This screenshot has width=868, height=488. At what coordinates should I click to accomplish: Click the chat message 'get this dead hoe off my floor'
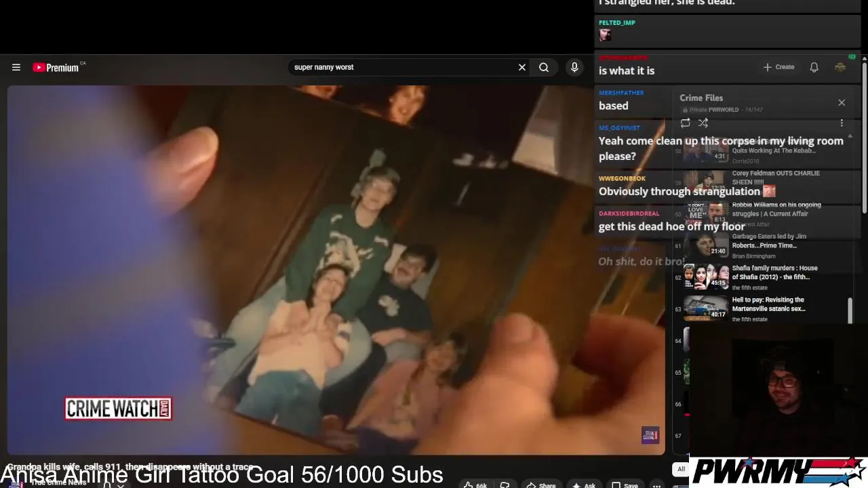[671, 226]
